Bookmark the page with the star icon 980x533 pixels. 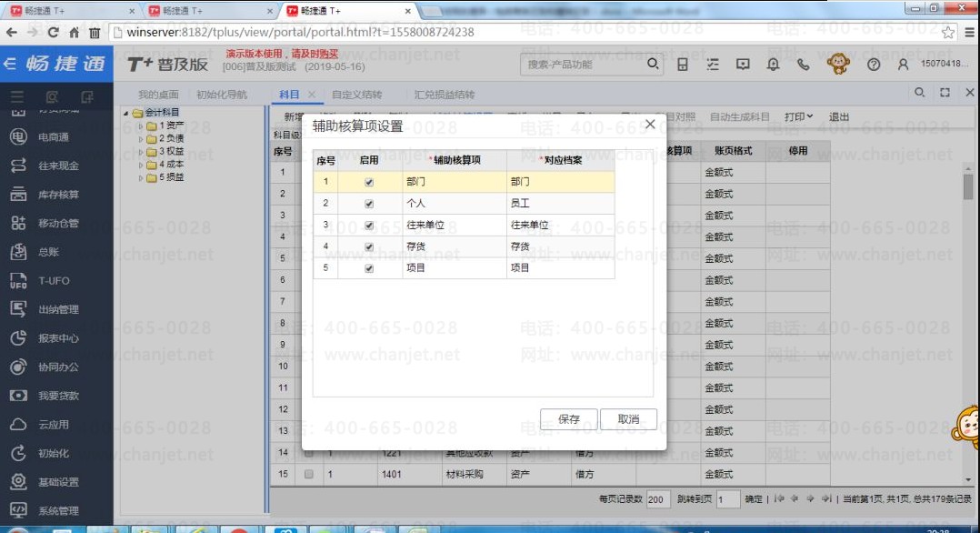point(948,33)
